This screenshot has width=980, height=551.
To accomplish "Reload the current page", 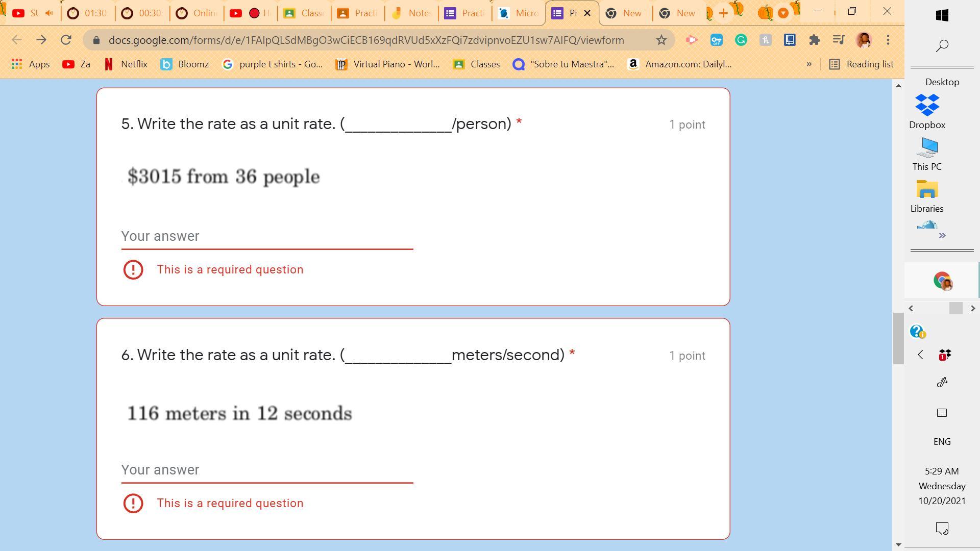I will (66, 40).
